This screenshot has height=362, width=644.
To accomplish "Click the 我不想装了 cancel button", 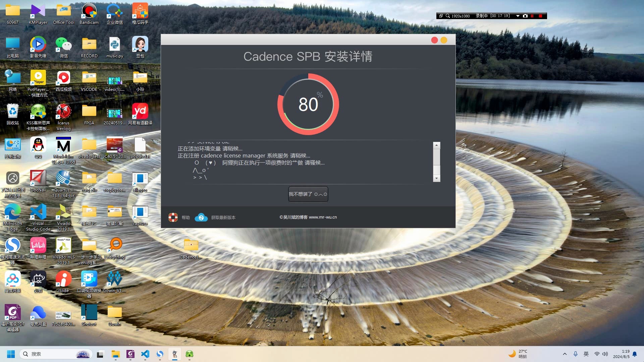I will tap(308, 194).
